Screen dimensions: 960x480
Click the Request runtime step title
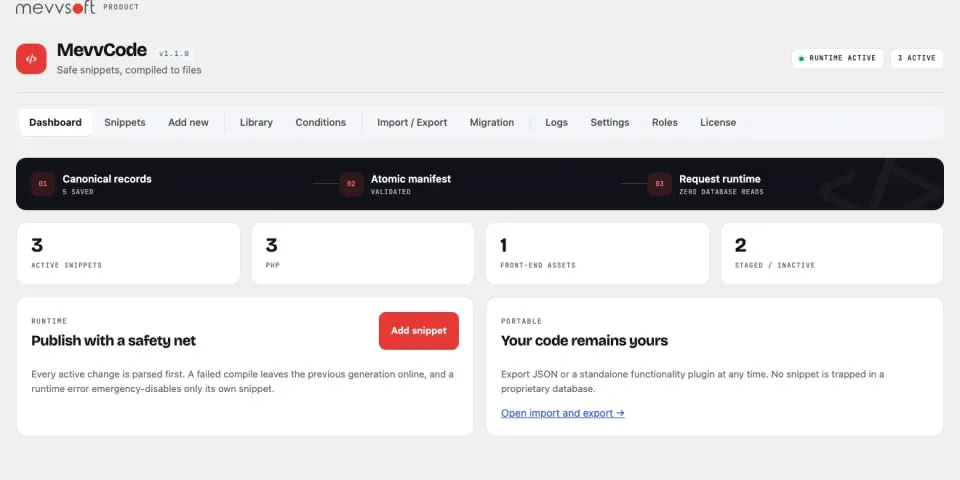coord(720,179)
